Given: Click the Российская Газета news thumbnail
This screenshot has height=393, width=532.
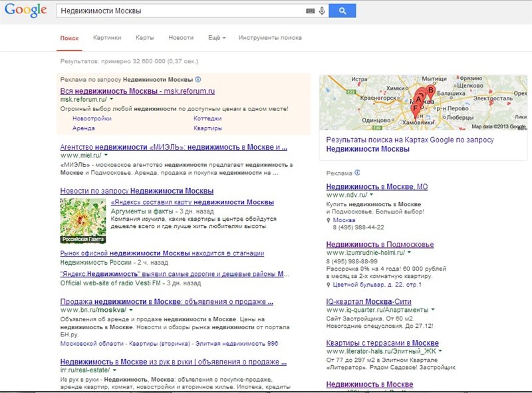Looking at the screenshot, I should coord(83,221).
